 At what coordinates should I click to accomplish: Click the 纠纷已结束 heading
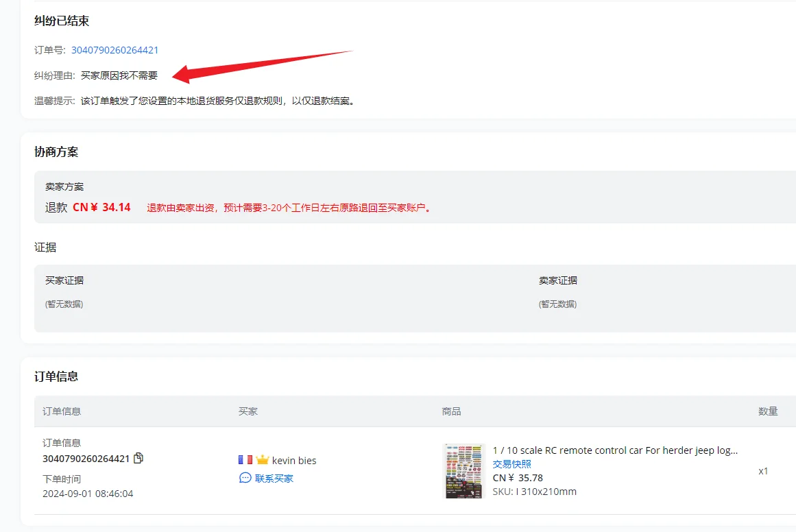62,21
